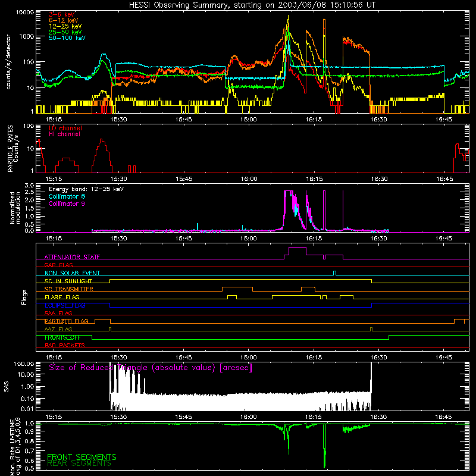The height and width of the screenshot is (476, 476).
Task: Select the 'SC IN SUNLIGHT' flag label
Action: pos(68,281)
